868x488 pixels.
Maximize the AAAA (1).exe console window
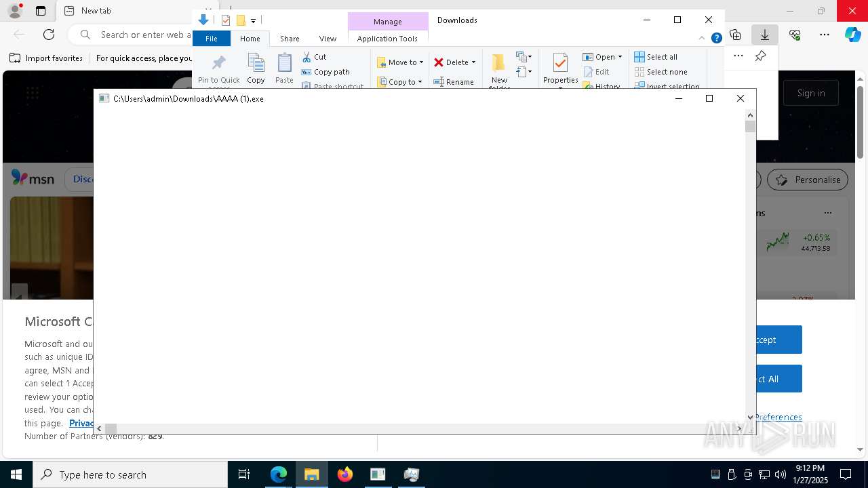709,98
